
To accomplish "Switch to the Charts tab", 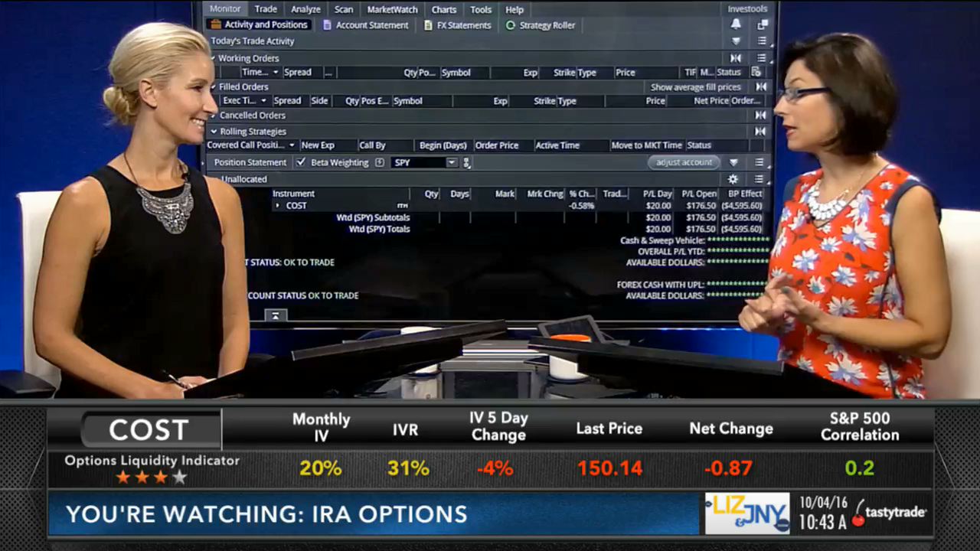I will (444, 9).
